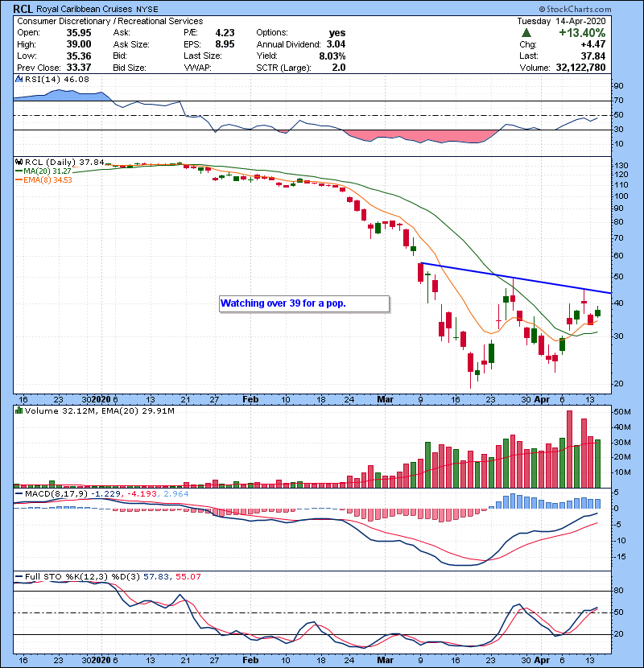The image size is (644, 668).
Task: Click the Open value 35.95
Action: click(79, 33)
